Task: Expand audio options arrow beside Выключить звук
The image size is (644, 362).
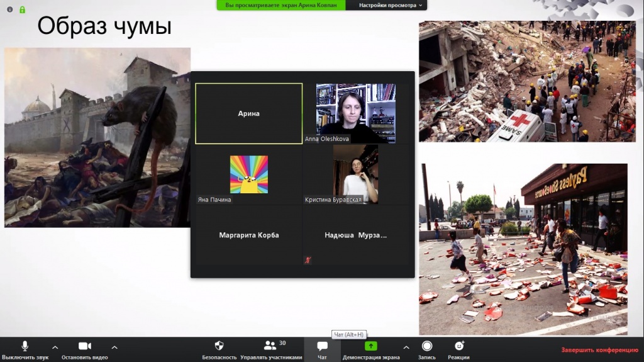Action: click(55, 346)
